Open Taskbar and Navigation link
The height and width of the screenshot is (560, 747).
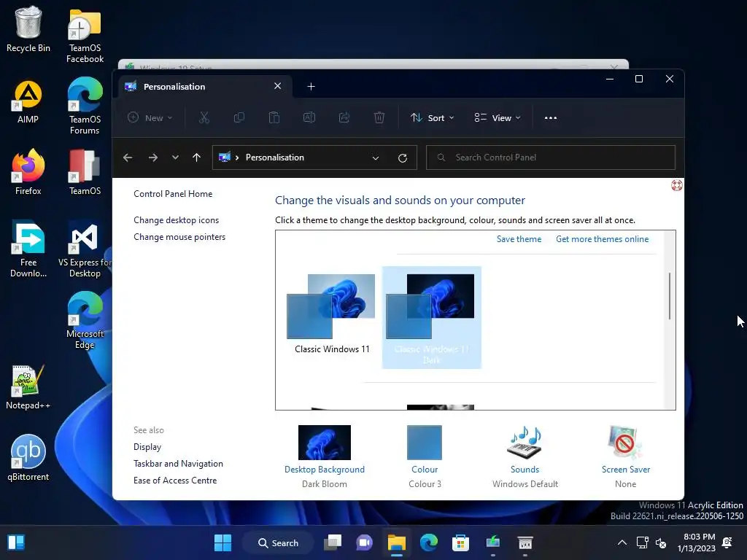point(178,463)
